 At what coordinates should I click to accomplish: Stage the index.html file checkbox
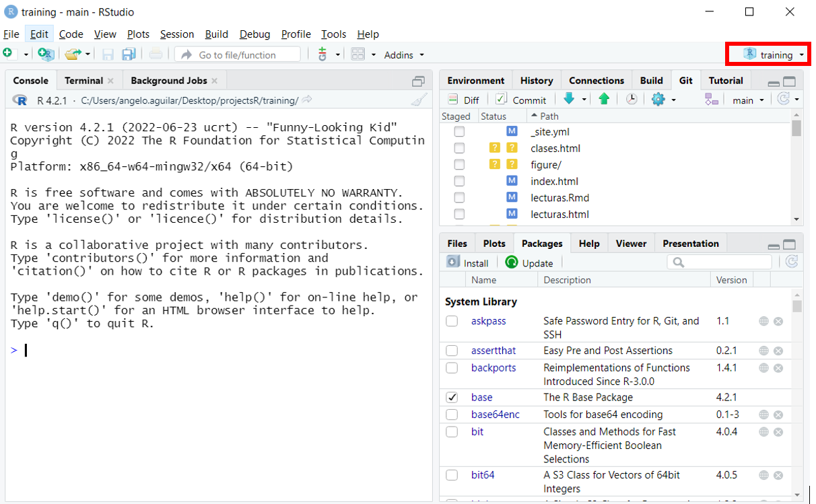(459, 181)
